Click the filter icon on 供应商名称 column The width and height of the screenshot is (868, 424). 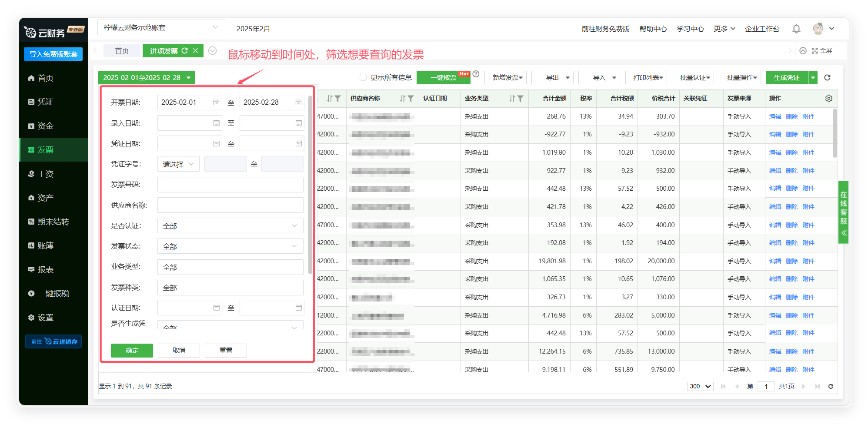click(x=411, y=99)
